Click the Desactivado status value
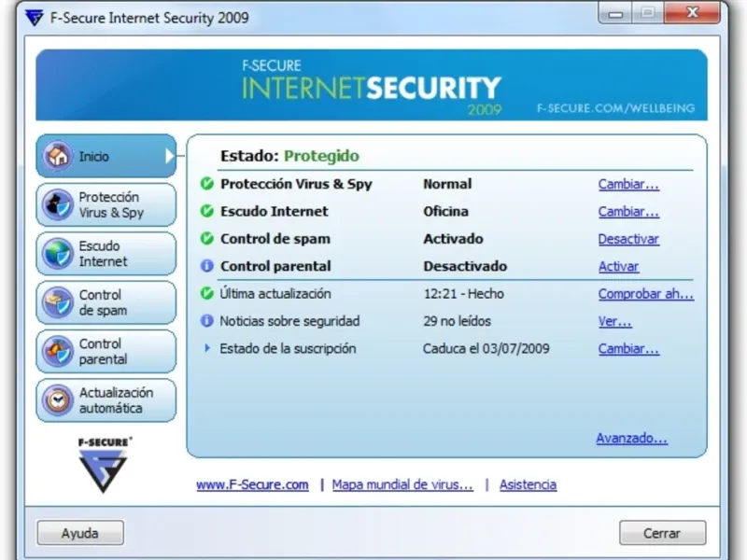This screenshot has height=560, width=747. [465, 266]
